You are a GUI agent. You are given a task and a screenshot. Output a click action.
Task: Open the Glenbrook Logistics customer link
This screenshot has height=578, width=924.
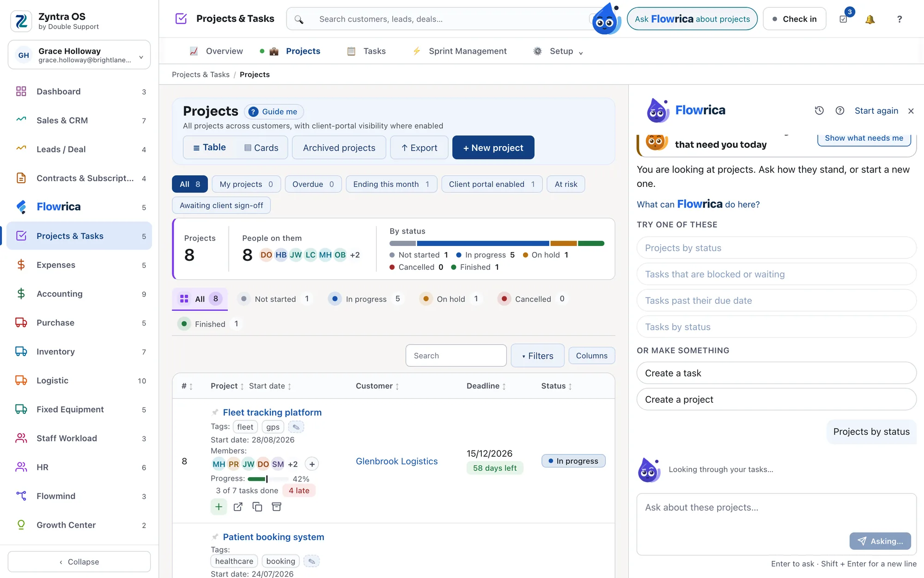tap(397, 461)
